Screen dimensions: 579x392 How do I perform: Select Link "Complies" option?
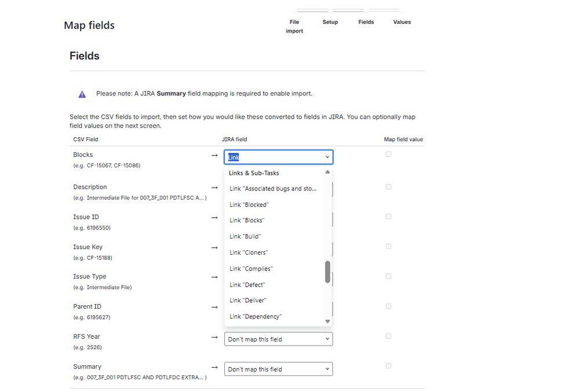point(250,268)
